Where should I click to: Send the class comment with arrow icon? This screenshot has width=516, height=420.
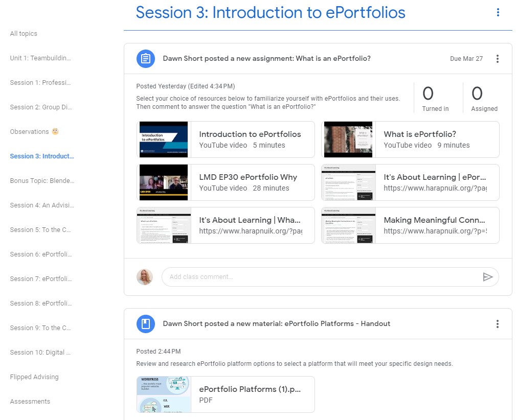coord(487,277)
